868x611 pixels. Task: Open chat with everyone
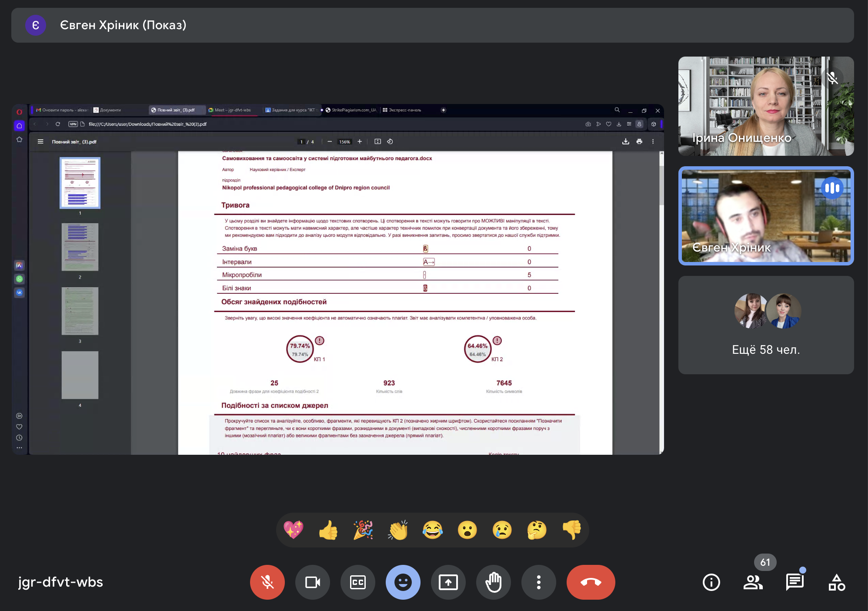point(795,582)
